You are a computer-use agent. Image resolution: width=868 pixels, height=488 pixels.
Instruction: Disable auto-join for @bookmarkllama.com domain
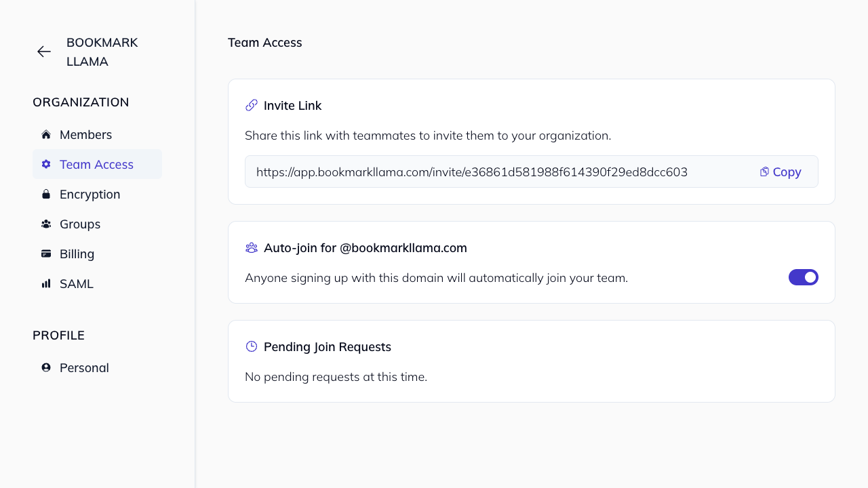[x=804, y=277]
